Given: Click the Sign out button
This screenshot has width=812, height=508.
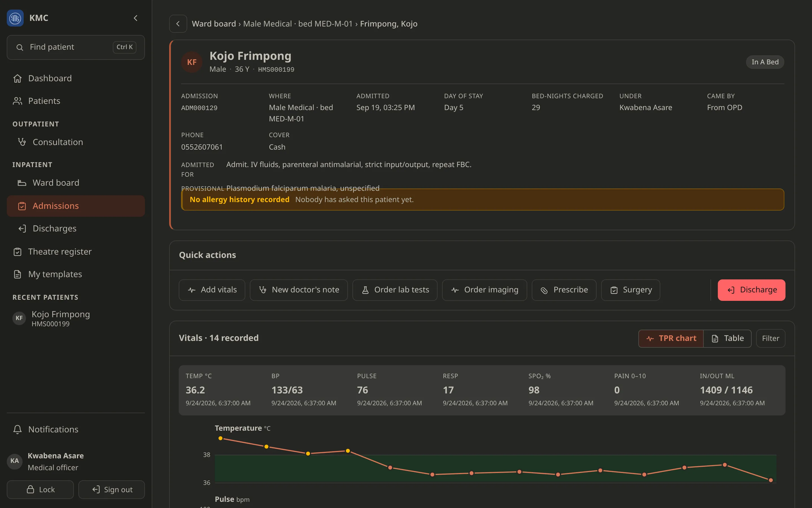Looking at the screenshot, I should pos(112,490).
